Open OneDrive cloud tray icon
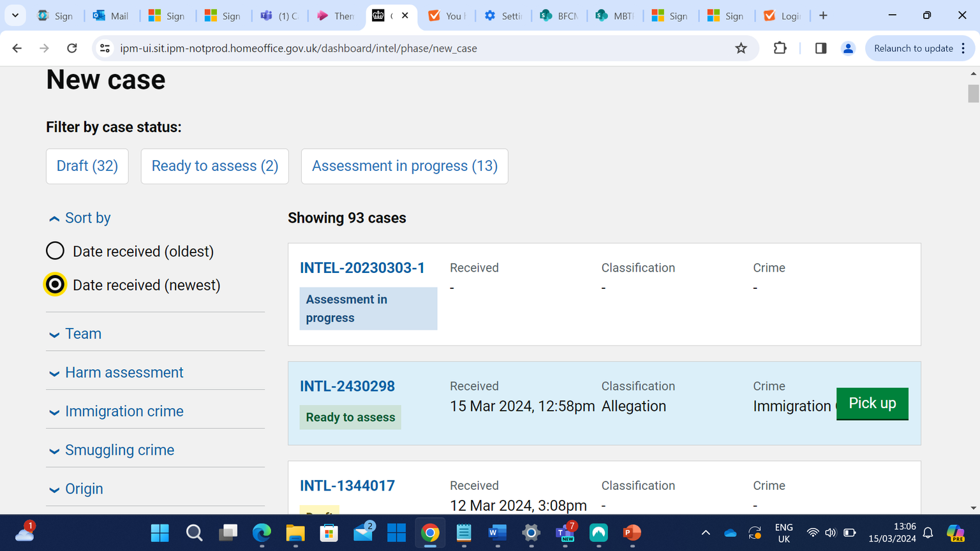Screen dimensions: 980x551 731,533
